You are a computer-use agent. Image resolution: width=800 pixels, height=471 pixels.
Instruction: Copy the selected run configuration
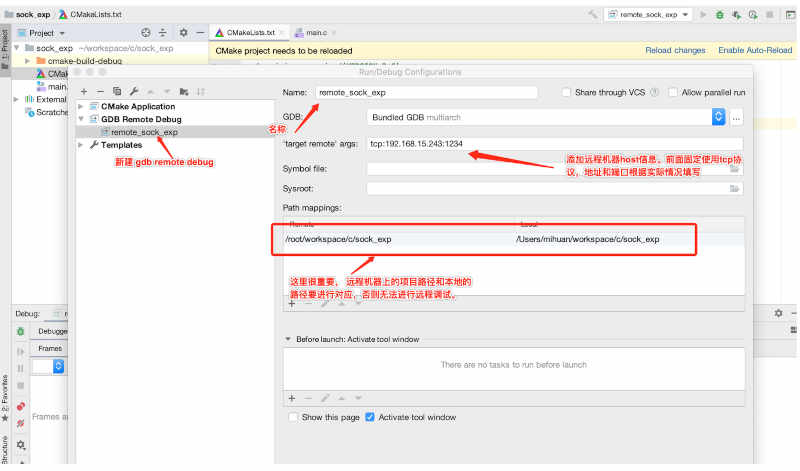click(x=117, y=91)
